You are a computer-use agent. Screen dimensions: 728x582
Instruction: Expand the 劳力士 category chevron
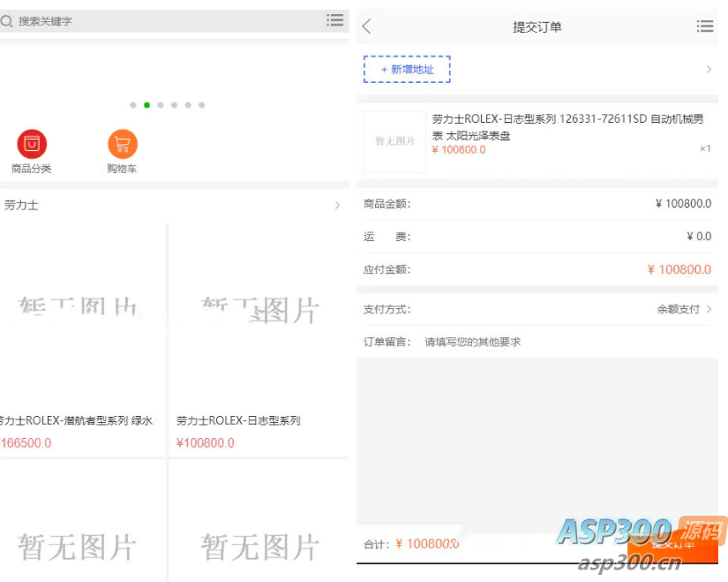pos(337,205)
